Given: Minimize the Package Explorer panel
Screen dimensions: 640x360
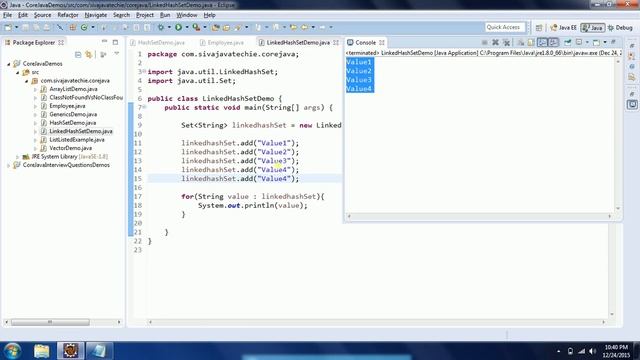Looking at the screenshot, I should click(x=104, y=42).
